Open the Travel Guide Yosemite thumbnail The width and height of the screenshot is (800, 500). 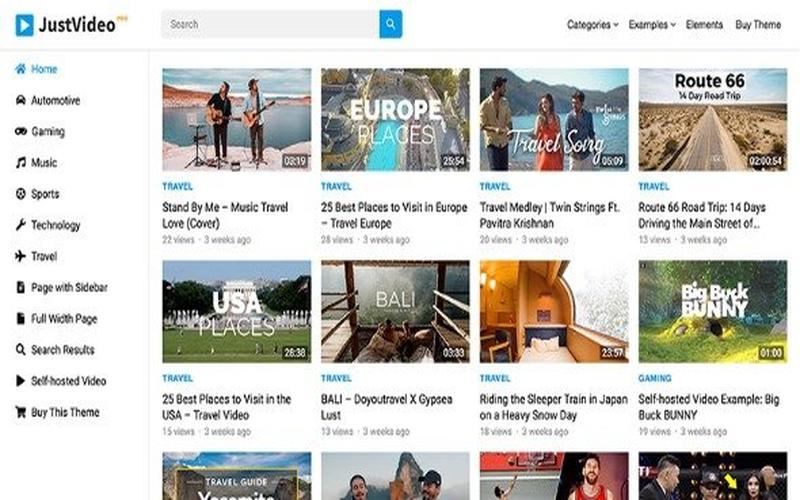pos(237,476)
